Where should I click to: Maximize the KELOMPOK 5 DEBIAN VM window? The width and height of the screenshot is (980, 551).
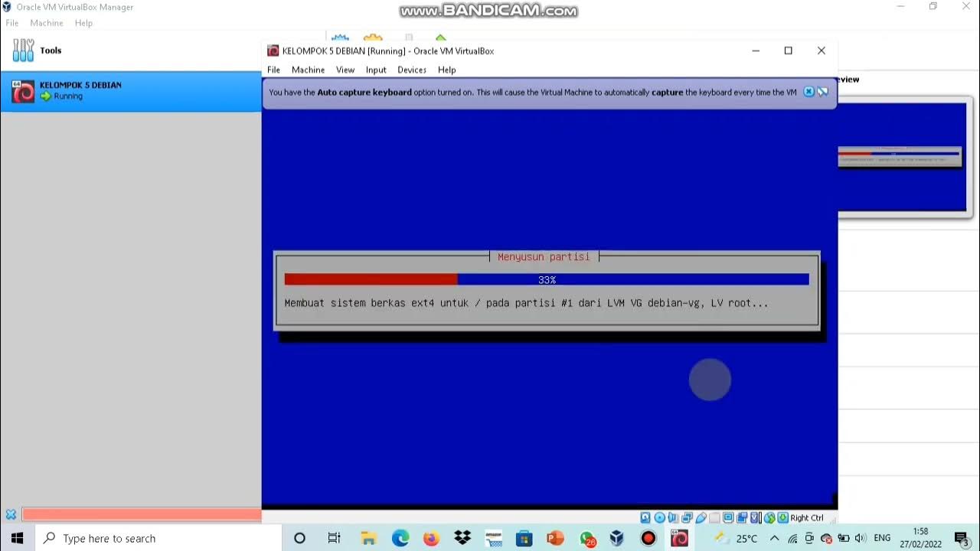pos(789,51)
